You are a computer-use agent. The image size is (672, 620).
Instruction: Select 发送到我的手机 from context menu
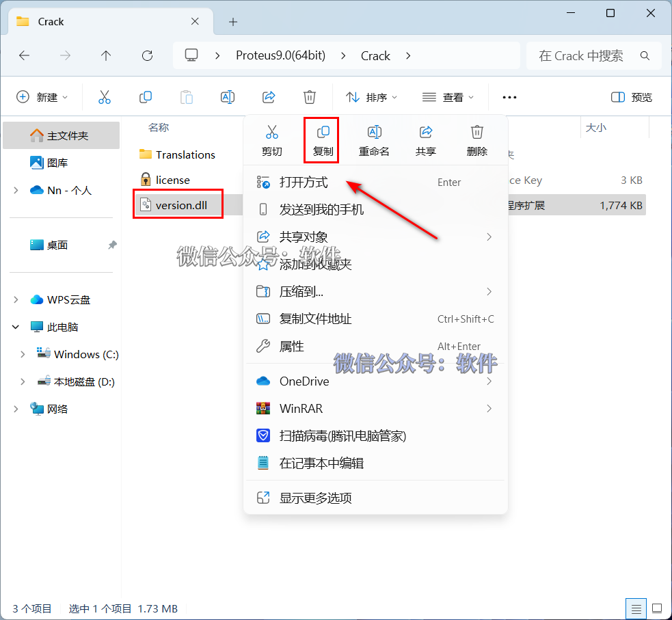coord(375,210)
